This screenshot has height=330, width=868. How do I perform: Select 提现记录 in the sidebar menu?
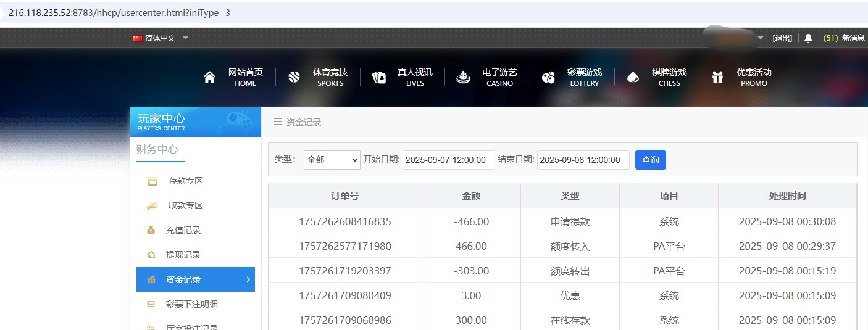click(x=183, y=255)
